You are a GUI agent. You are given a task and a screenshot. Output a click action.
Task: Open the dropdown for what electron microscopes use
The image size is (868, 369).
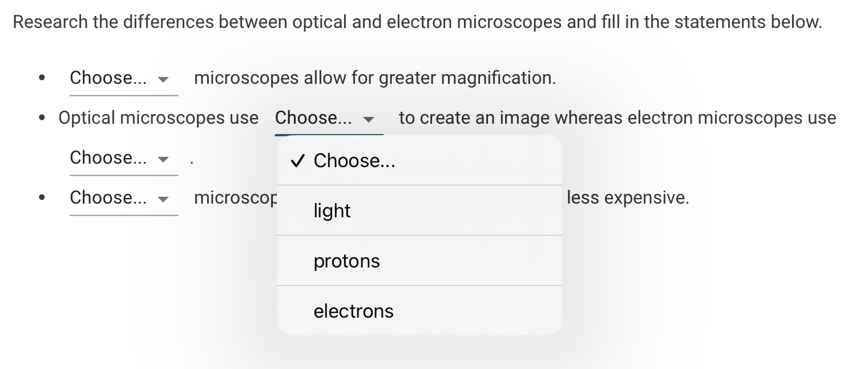coord(123,159)
